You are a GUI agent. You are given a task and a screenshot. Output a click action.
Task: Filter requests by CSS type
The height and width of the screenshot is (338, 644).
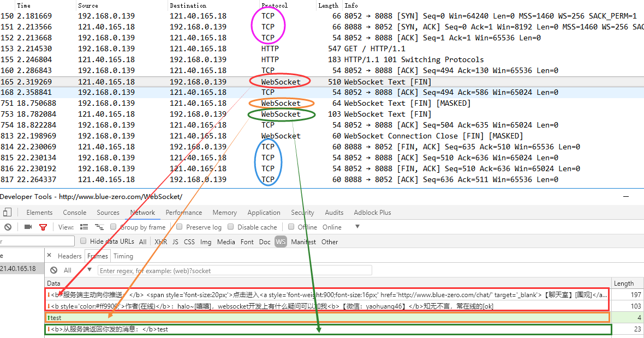point(189,242)
